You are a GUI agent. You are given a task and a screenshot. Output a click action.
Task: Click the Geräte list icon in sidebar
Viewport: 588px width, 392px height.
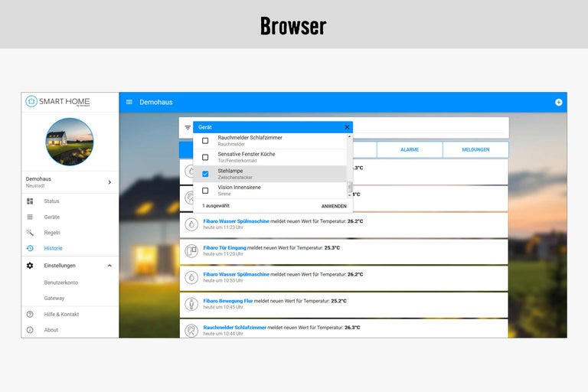click(30, 217)
